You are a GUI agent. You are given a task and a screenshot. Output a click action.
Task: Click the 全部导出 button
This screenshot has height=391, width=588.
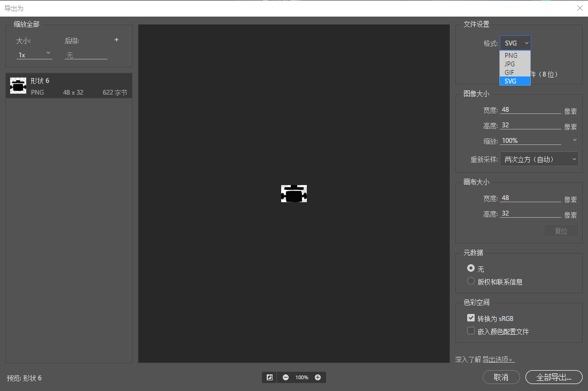coord(554,377)
